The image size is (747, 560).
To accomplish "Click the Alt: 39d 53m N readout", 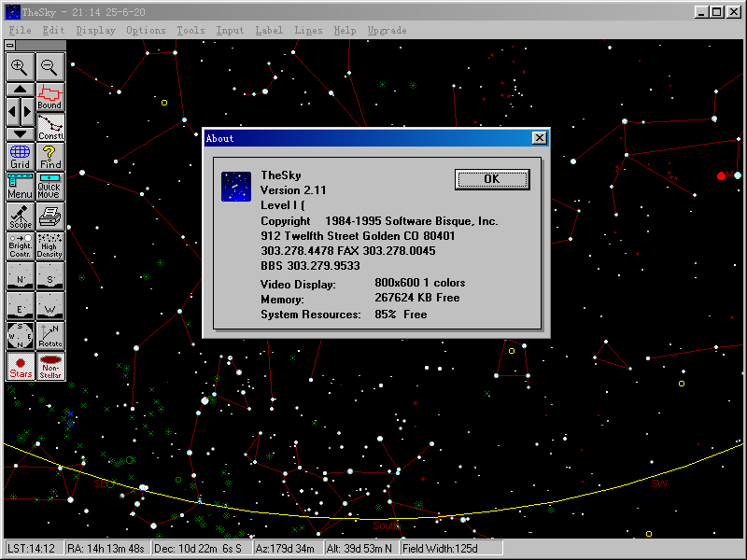I will [362, 549].
